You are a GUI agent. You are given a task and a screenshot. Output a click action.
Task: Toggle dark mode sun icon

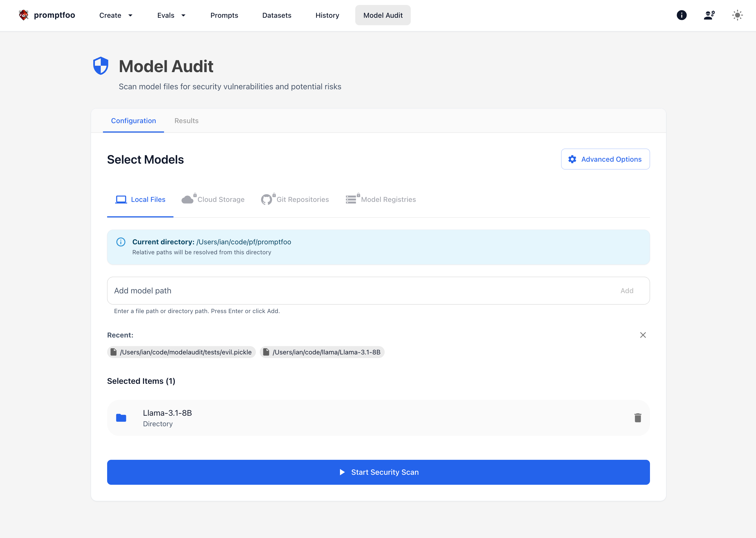(x=737, y=15)
